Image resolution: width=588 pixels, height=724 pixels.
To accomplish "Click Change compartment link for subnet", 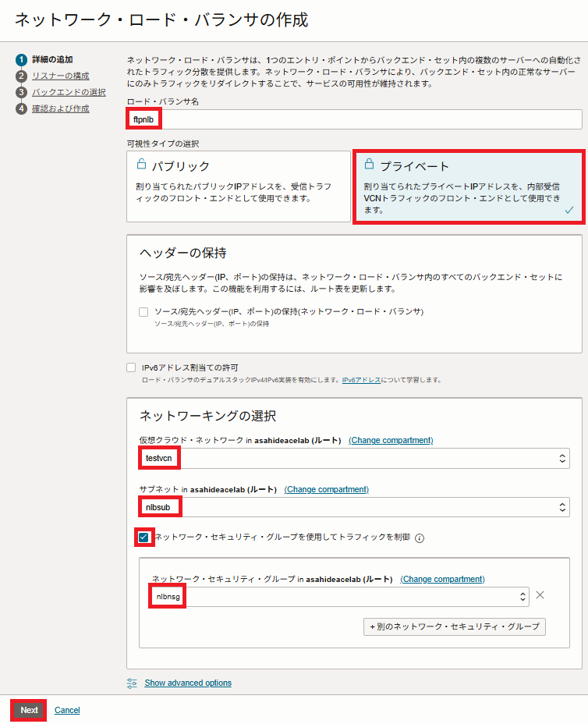I will coord(326,489).
